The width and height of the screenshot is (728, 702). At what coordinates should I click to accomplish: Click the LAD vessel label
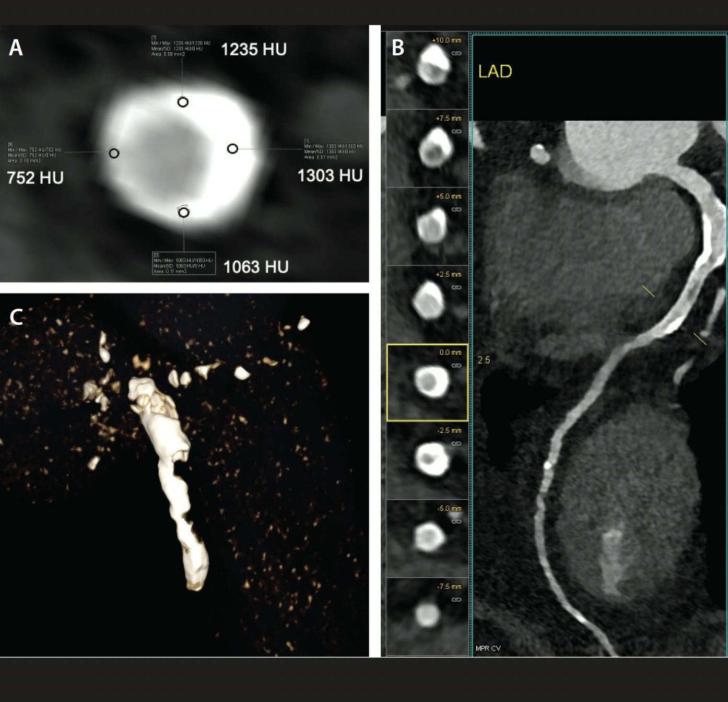(495, 72)
